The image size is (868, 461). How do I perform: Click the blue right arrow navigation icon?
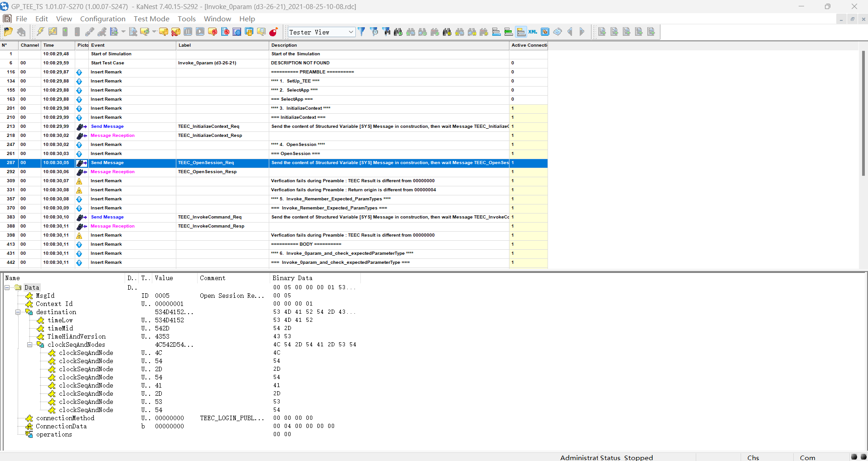[x=582, y=32]
